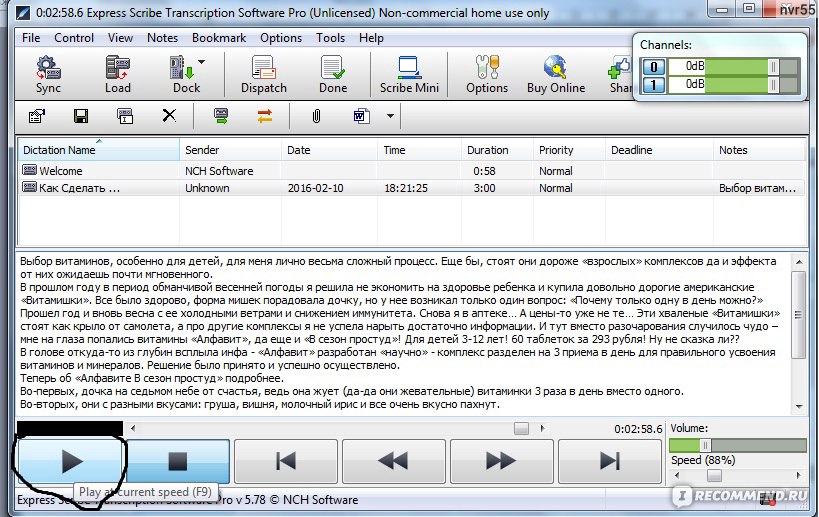Image resolution: width=819 pixels, height=517 pixels.
Task: Mark dictation as Done
Action: (333, 74)
